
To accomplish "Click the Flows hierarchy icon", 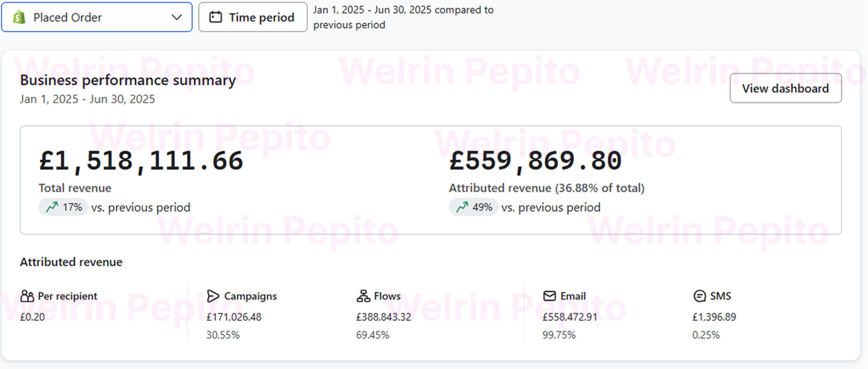I will pos(363,296).
